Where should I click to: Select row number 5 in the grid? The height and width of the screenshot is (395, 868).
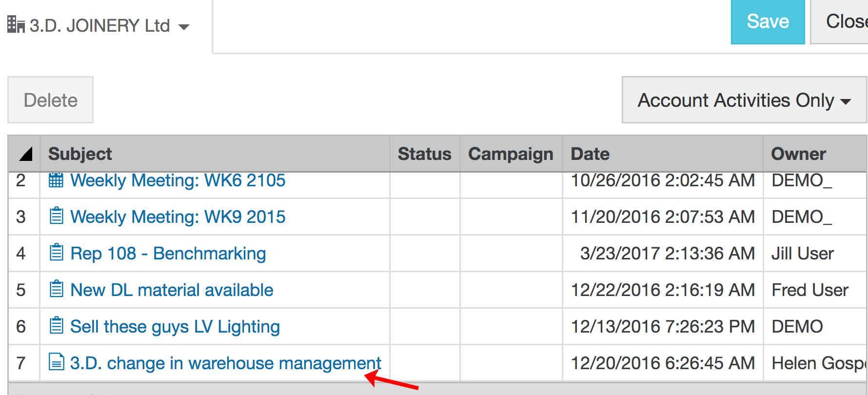(x=21, y=290)
